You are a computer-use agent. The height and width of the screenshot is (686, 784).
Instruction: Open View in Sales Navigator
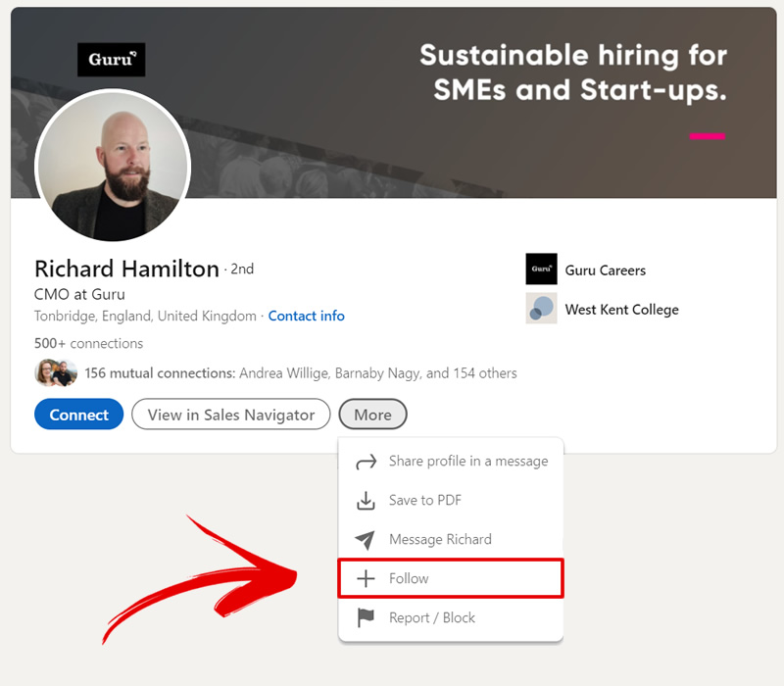pos(231,415)
